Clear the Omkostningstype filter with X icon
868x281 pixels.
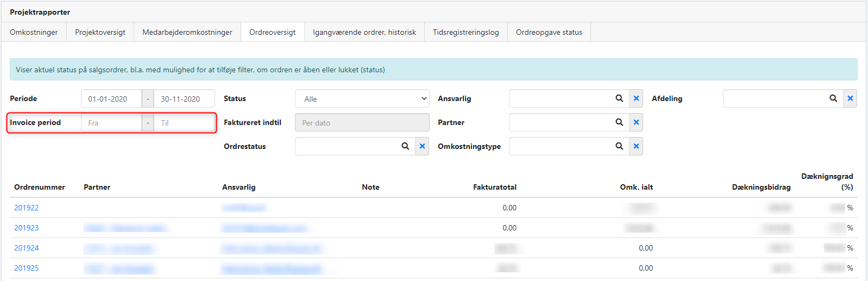click(x=636, y=146)
